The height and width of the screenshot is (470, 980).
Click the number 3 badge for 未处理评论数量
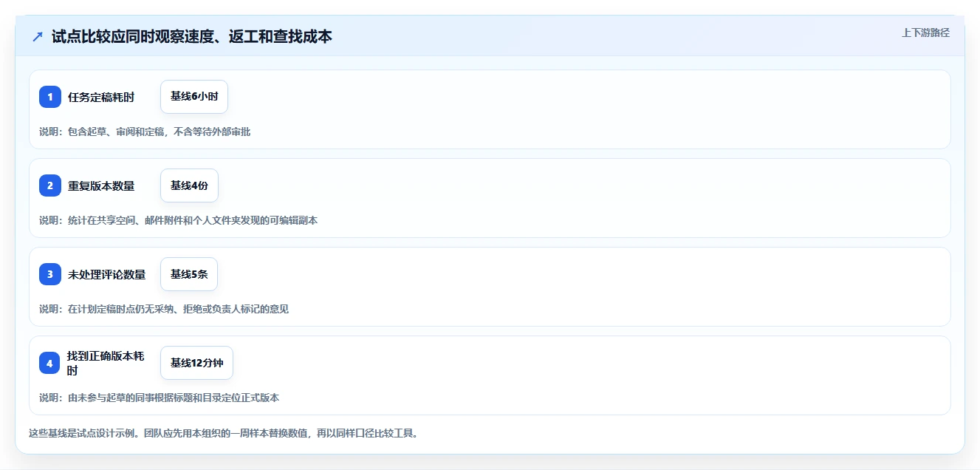pyautogui.click(x=50, y=274)
